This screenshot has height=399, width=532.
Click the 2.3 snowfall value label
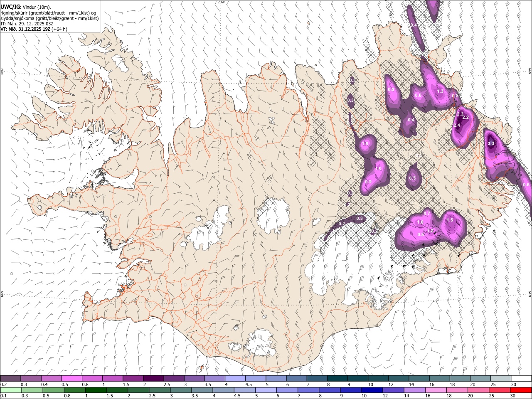(x=460, y=114)
